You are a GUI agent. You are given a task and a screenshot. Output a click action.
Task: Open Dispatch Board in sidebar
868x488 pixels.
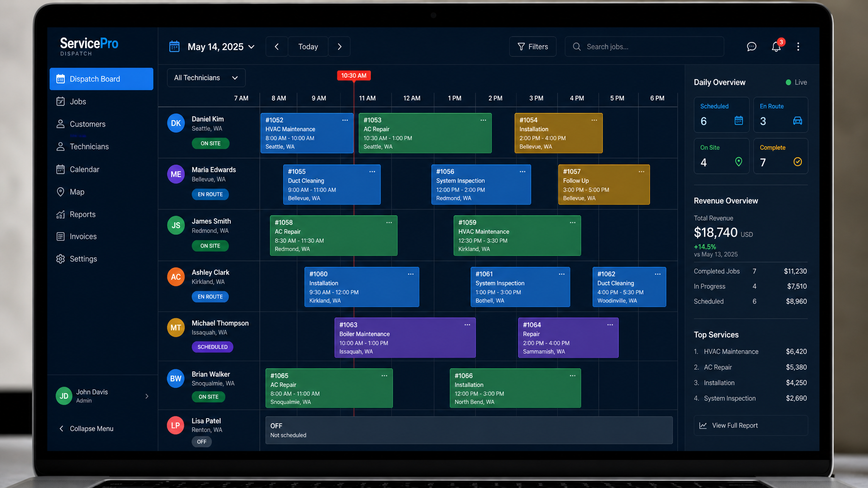tap(101, 79)
